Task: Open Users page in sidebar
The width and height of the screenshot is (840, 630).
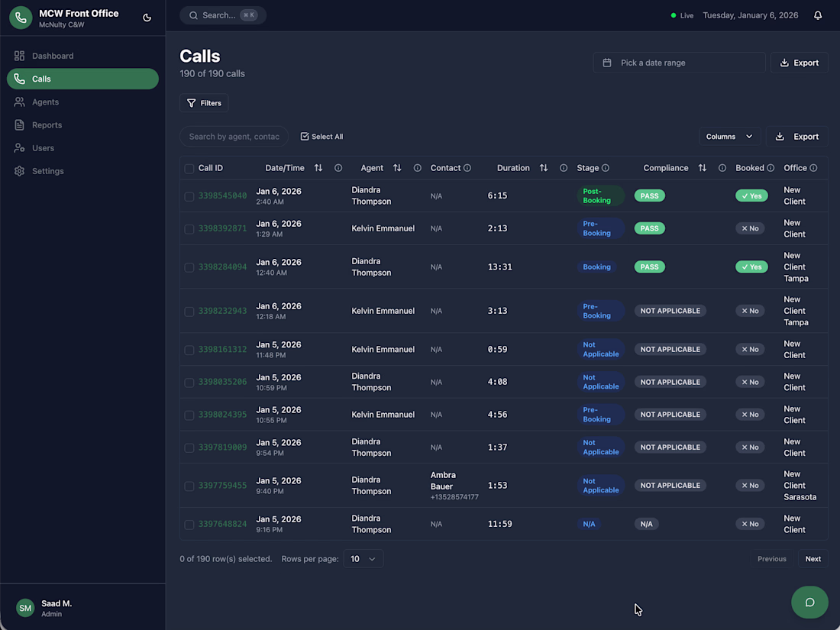Action: click(x=82, y=148)
